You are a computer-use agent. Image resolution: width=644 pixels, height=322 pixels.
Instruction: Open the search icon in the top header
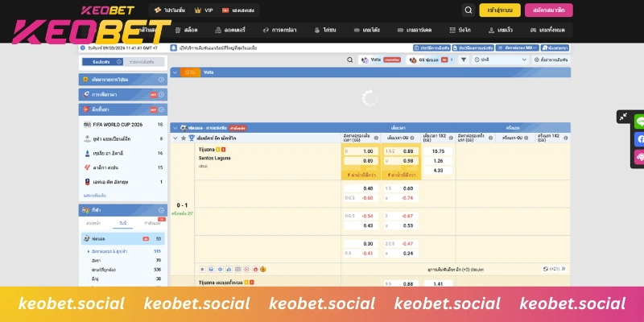point(469,10)
